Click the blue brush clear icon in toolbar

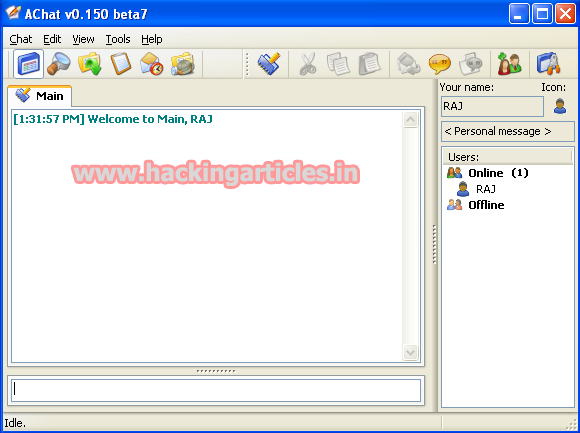(x=269, y=64)
